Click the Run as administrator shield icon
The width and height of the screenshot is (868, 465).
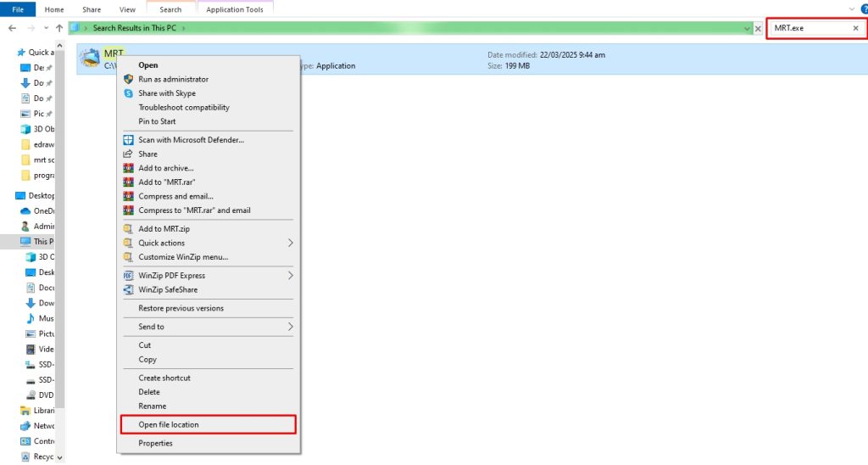point(129,79)
